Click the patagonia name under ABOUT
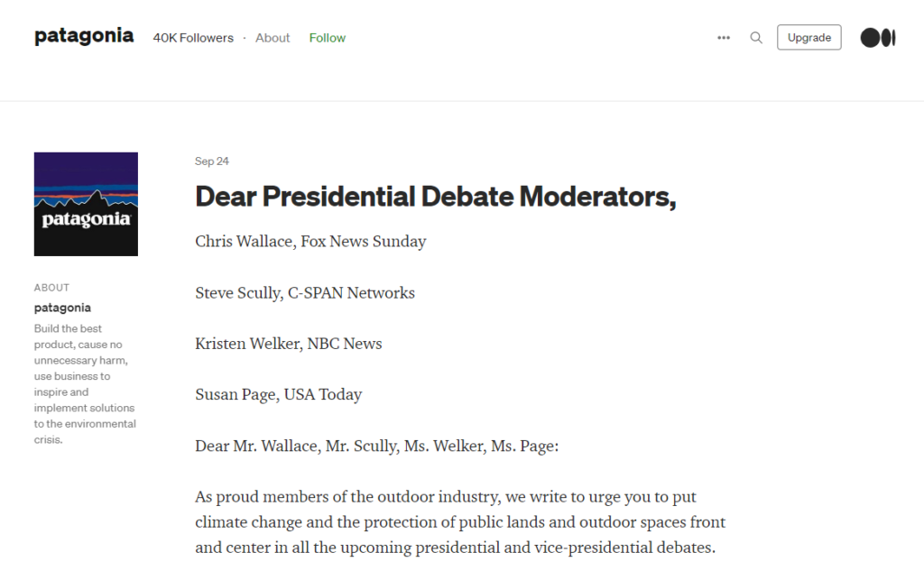The height and width of the screenshot is (571, 924). [62, 308]
